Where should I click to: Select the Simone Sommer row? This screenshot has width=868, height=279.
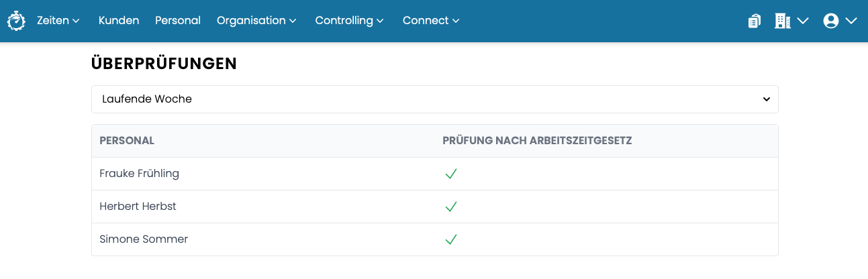pos(435,239)
